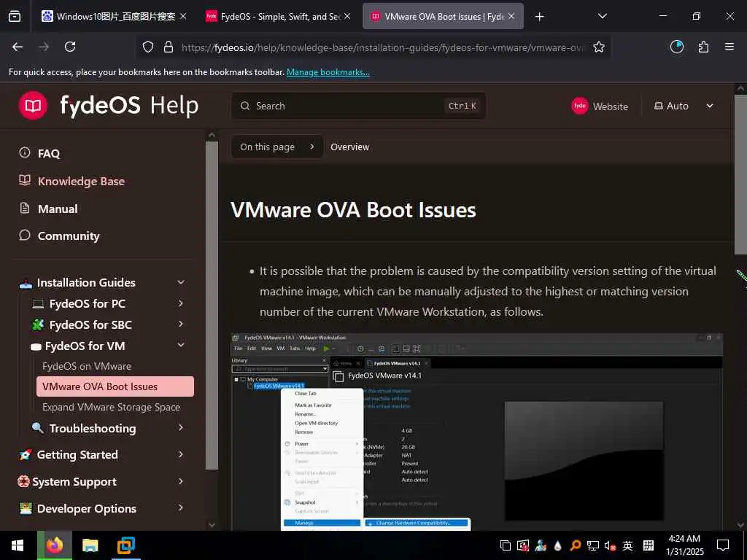Viewport: 747px width, 560px height.
Task: Open Expand VMware Storage Space page
Action: click(x=111, y=407)
